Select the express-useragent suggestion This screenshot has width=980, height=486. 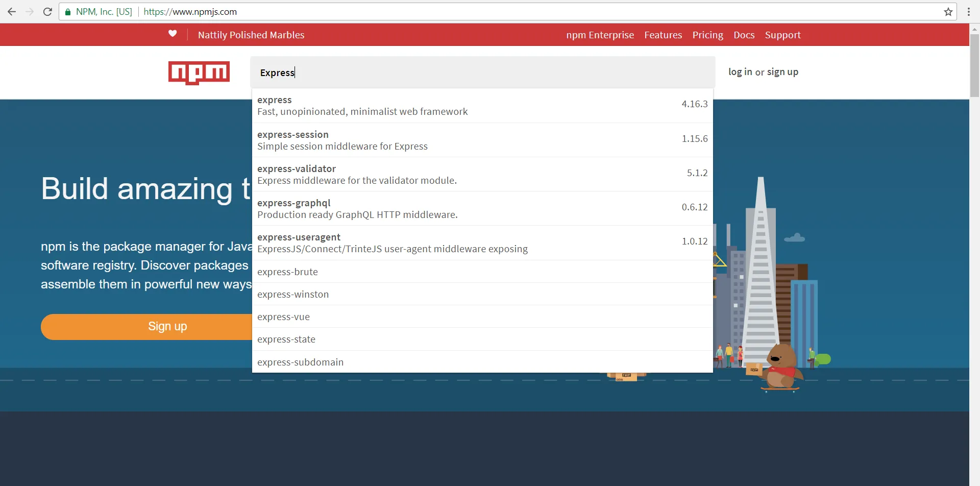click(482, 242)
